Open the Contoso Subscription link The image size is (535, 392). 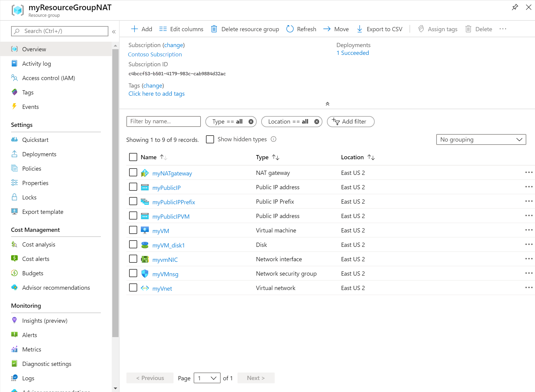[155, 54]
